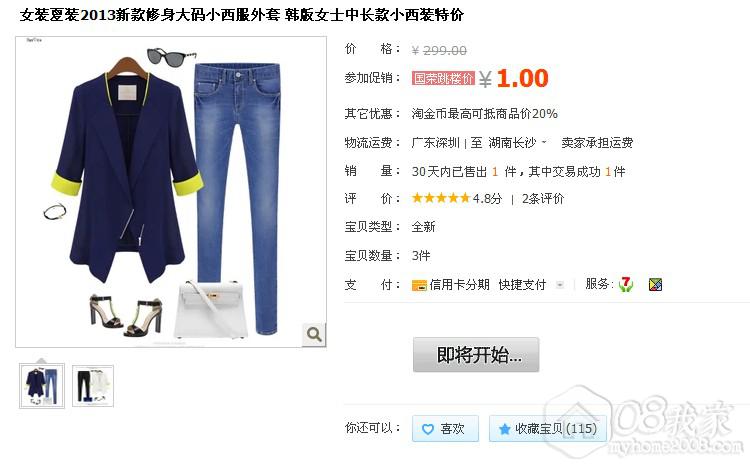Click the 国荣跳楼价 promotion tag
This screenshot has width=750, height=464.
pyautogui.click(x=443, y=78)
